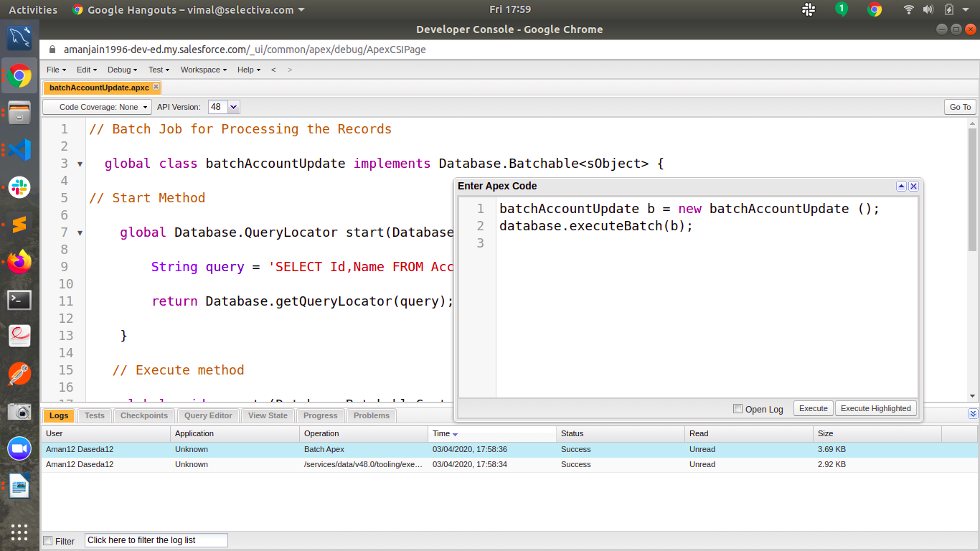Open Visual Studio Code from the dock

[x=19, y=150]
